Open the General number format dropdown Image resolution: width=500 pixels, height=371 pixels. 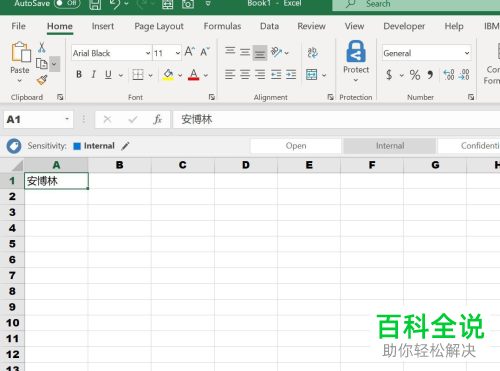(x=467, y=53)
